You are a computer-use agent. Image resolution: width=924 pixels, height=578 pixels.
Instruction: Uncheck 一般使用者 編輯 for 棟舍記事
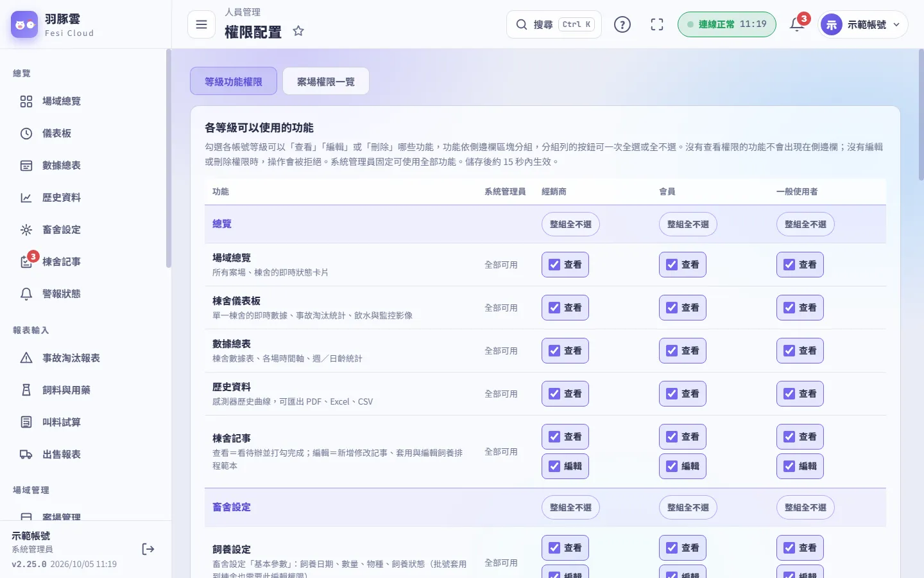(789, 466)
